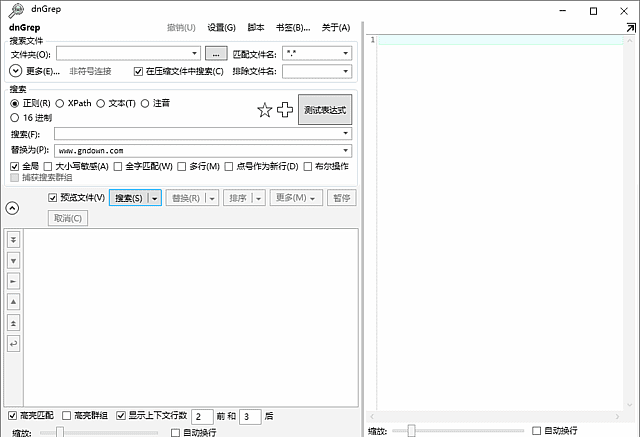Select the 注音 radio button
Screen dimensions: 640x437
coord(145,104)
